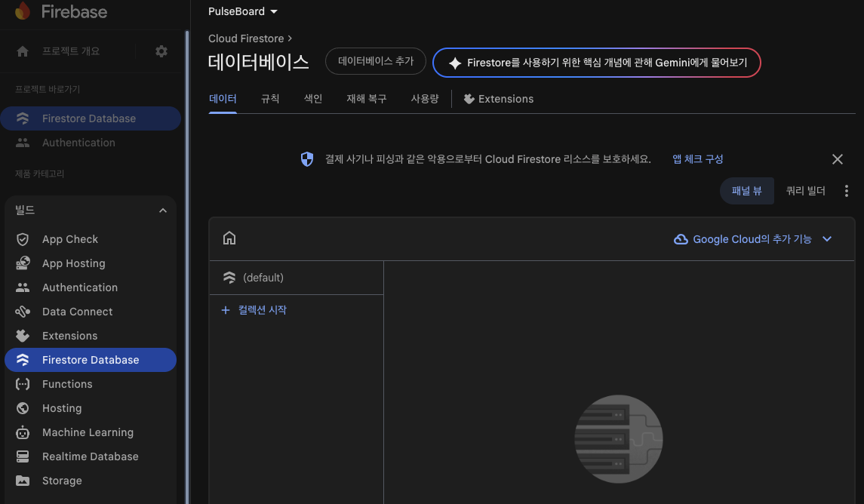
Task: Click the App Check shield icon
Action: [x=23, y=239]
